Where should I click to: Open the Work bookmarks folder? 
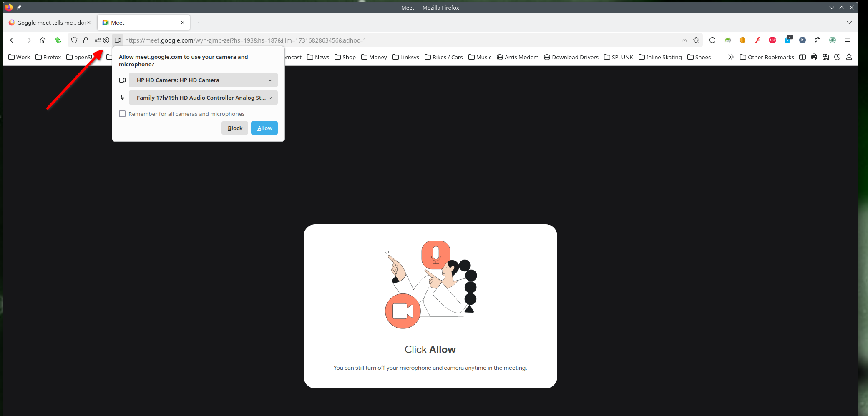[x=19, y=57]
